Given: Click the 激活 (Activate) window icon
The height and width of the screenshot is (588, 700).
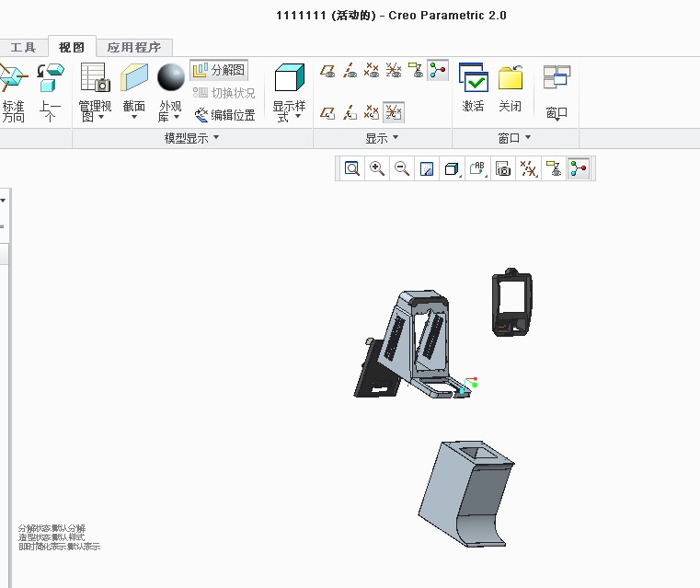Looking at the screenshot, I should click(x=473, y=89).
